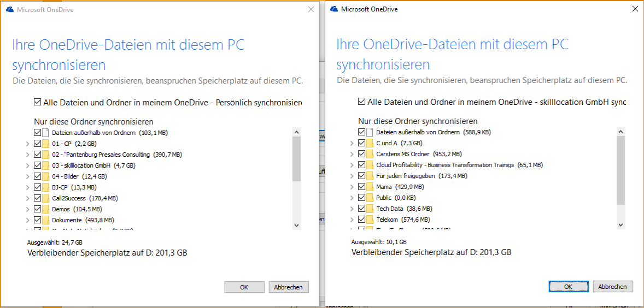Expand the BJ-CP folder
The width and height of the screenshot is (644, 308).
[x=27, y=187]
